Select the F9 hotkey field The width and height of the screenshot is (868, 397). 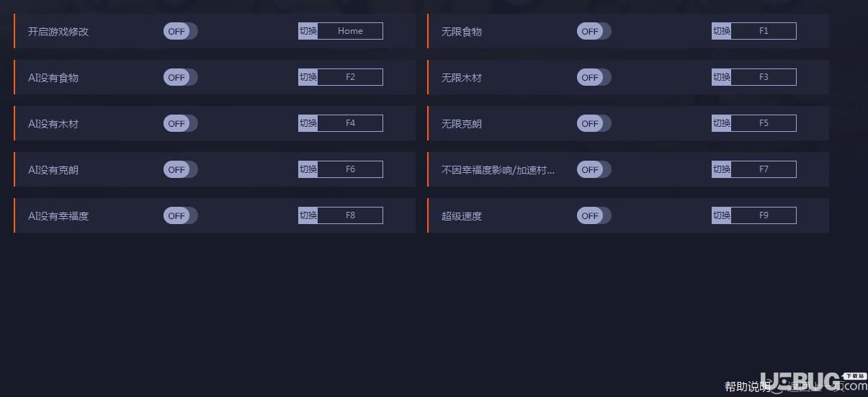pyautogui.click(x=764, y=215)
